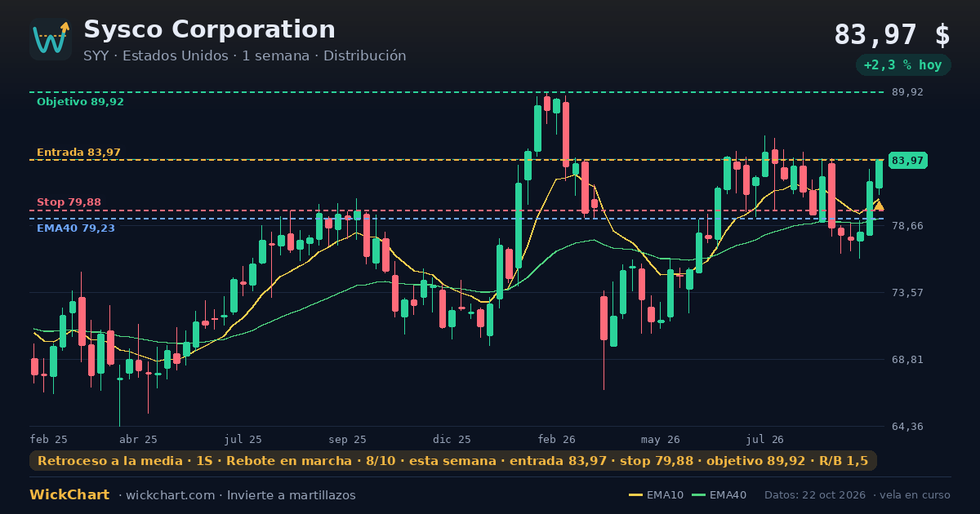Click the Datos: 22 oct 2026 note
Screen dimensions: 980x514
[816, 495]
